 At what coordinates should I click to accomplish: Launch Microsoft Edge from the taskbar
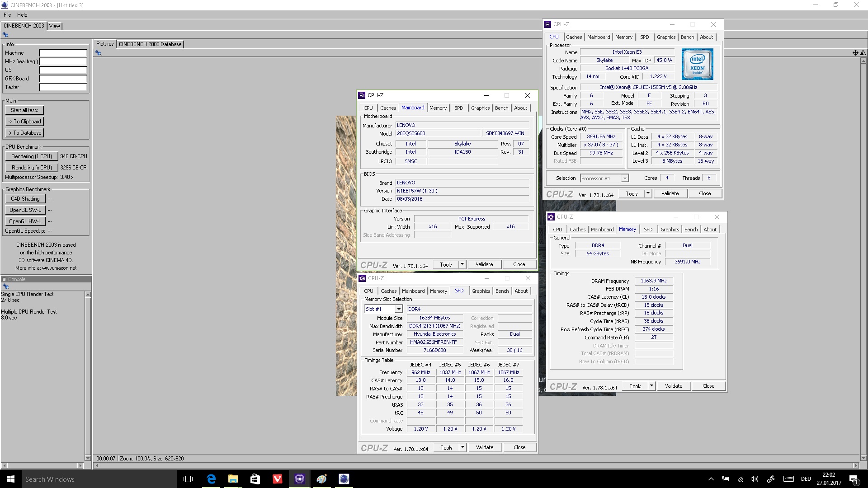(211, 479)
